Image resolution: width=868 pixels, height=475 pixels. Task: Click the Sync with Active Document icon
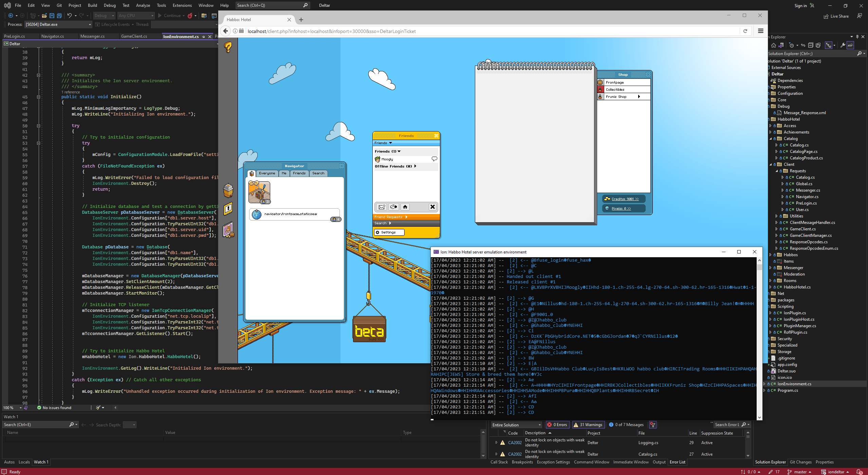[803, 45]
